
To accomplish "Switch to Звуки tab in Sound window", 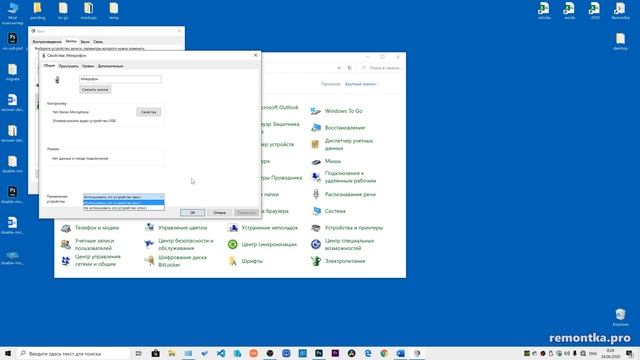I will coord(85,42).
